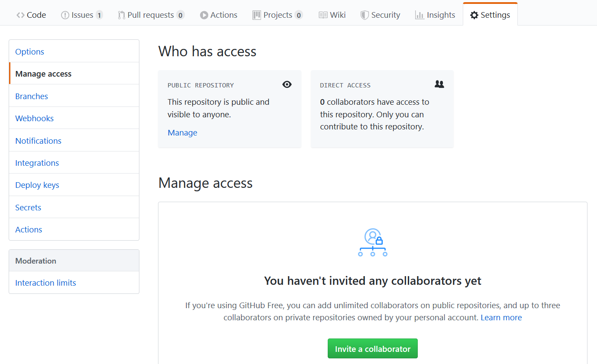Open Webhooks settings
Viewport: 597px width, 364px height.
[74, 118]
